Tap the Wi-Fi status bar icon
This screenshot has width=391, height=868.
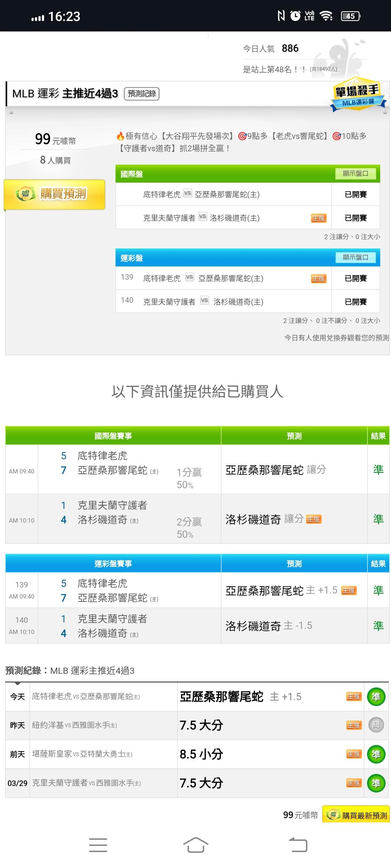pyautogui.click(x=326, y=16)
